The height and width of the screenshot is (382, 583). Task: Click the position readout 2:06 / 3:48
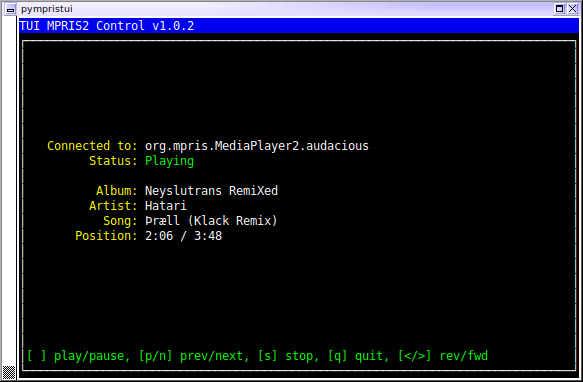[184, 236]
